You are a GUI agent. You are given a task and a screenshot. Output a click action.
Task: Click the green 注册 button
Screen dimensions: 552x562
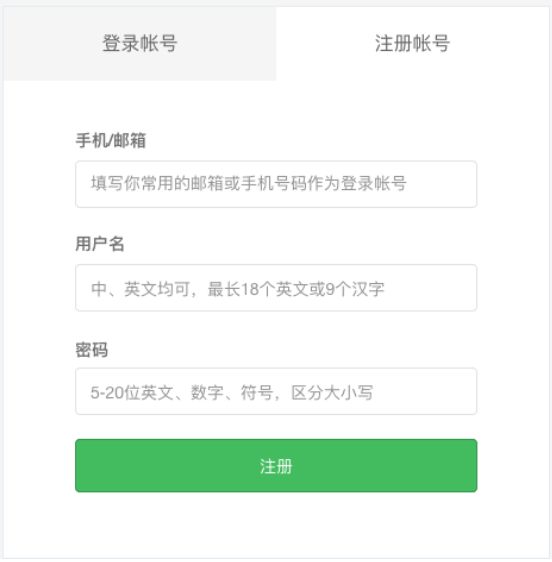[x=276, y=466]
